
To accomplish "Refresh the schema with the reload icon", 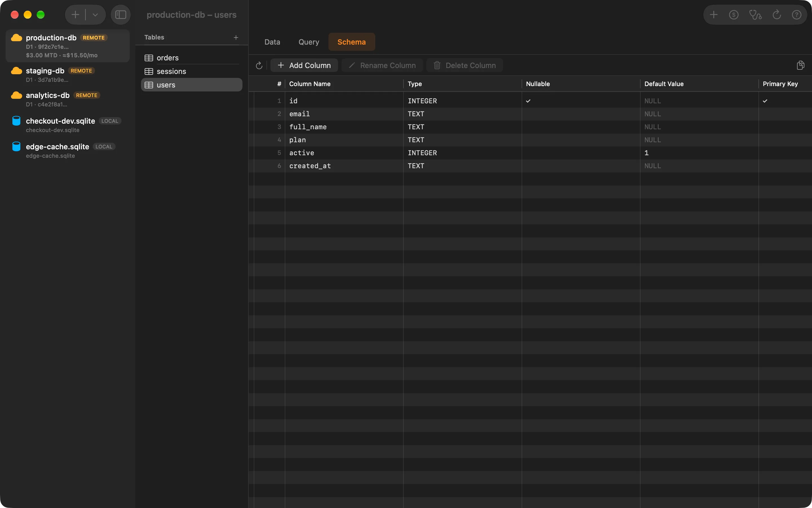I will (x=259, y=65).
